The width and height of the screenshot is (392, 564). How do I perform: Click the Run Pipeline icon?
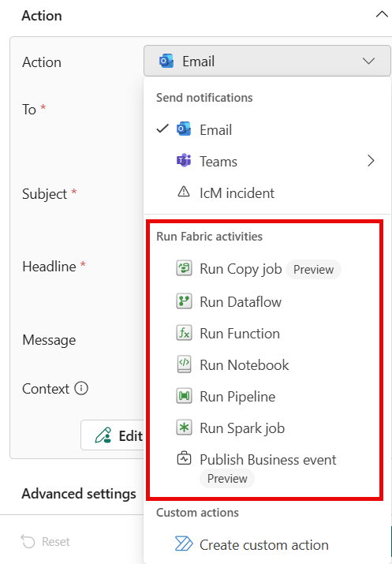click(184, 396)
